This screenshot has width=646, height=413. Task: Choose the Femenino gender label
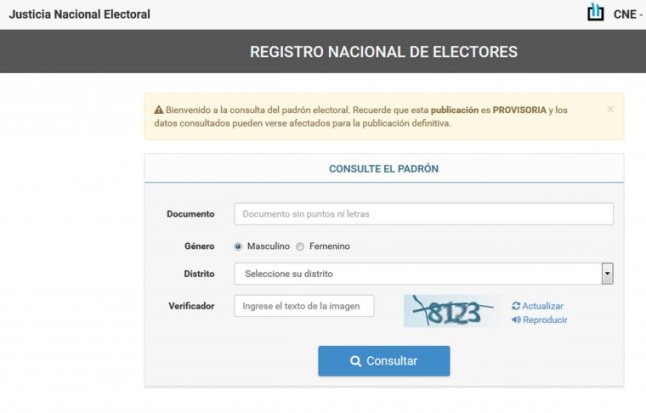[330, 246]
